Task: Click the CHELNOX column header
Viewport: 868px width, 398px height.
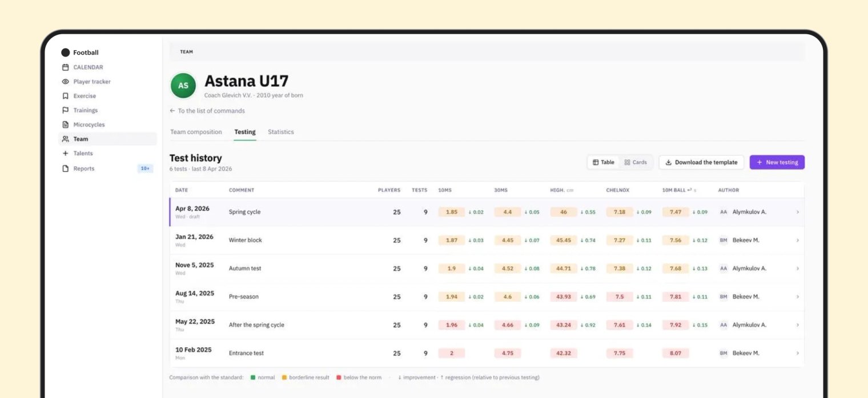Action: [618, 190]
